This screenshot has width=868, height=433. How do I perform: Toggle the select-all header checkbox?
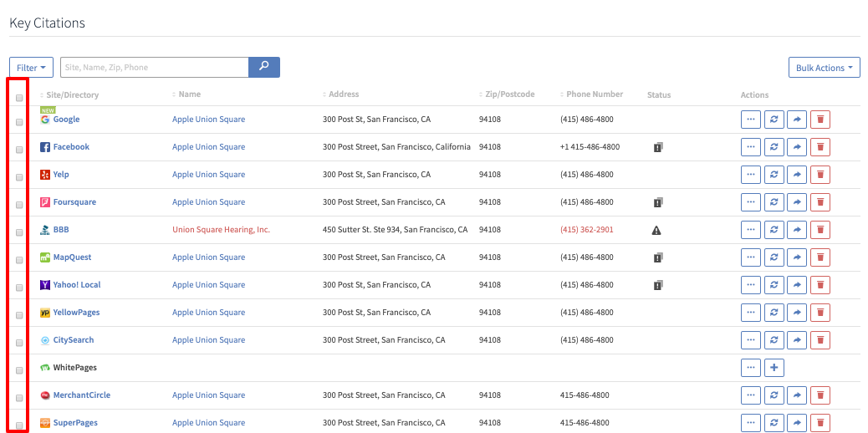(x=19, y=98)
